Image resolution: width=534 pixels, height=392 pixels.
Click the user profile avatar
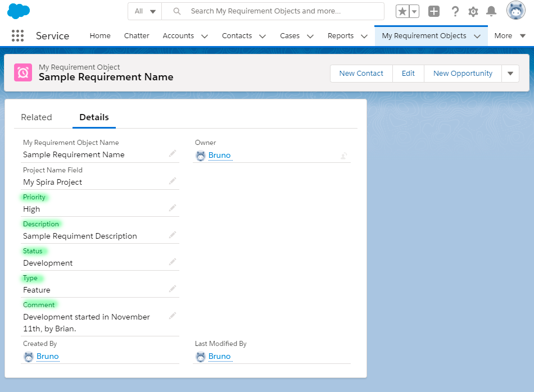(515, 11)
